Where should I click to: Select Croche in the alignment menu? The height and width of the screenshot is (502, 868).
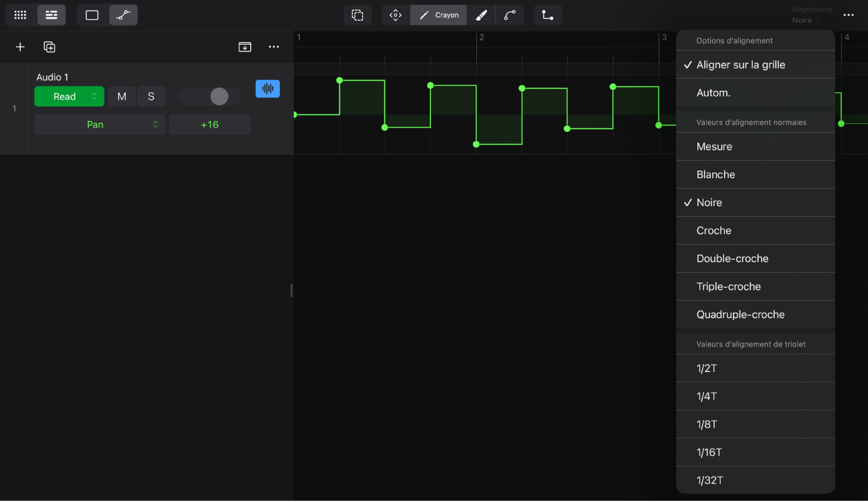pyautogui.click(x=713, y=230)
